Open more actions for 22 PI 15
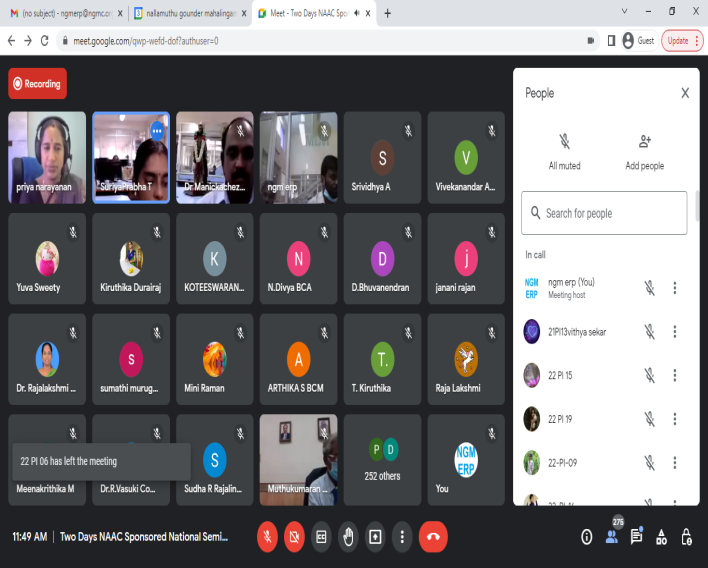The width and height of the screenshot is (708, 568). (675, 375)
